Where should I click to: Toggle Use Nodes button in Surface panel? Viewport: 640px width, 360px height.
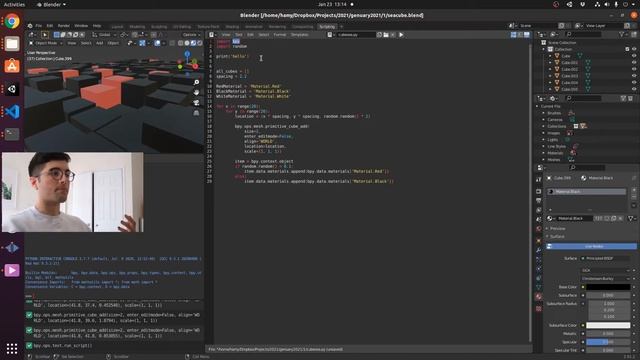[591, 246]
